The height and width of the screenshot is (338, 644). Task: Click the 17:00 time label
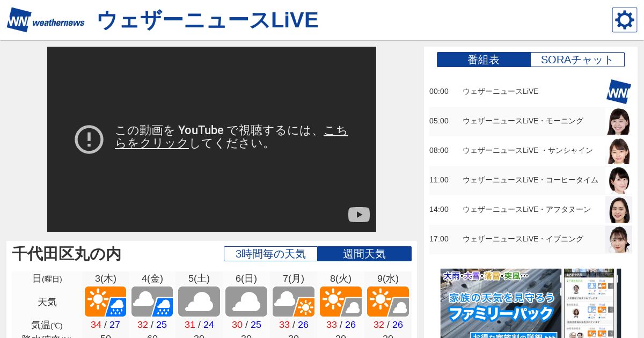pyautogui.click(x=439, y=239)
